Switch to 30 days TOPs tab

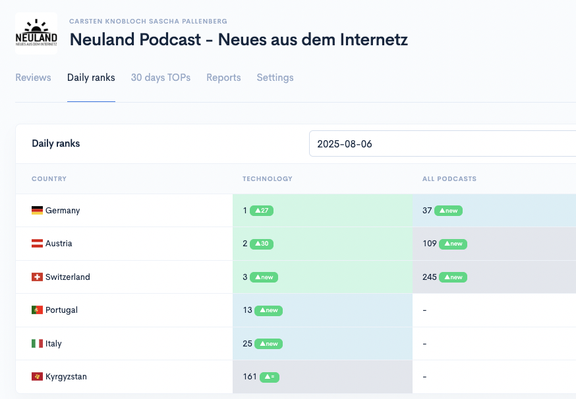[x=161, y=78]
